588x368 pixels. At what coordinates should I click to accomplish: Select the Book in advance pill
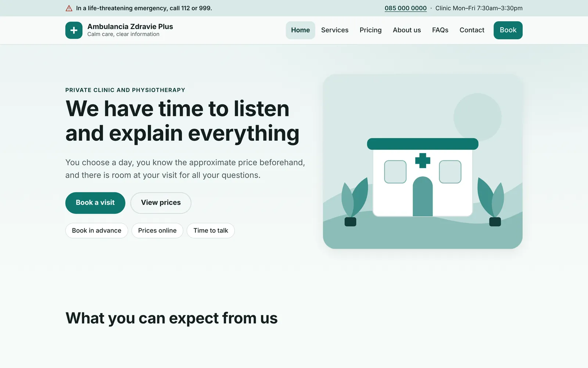tap(97, 231)
